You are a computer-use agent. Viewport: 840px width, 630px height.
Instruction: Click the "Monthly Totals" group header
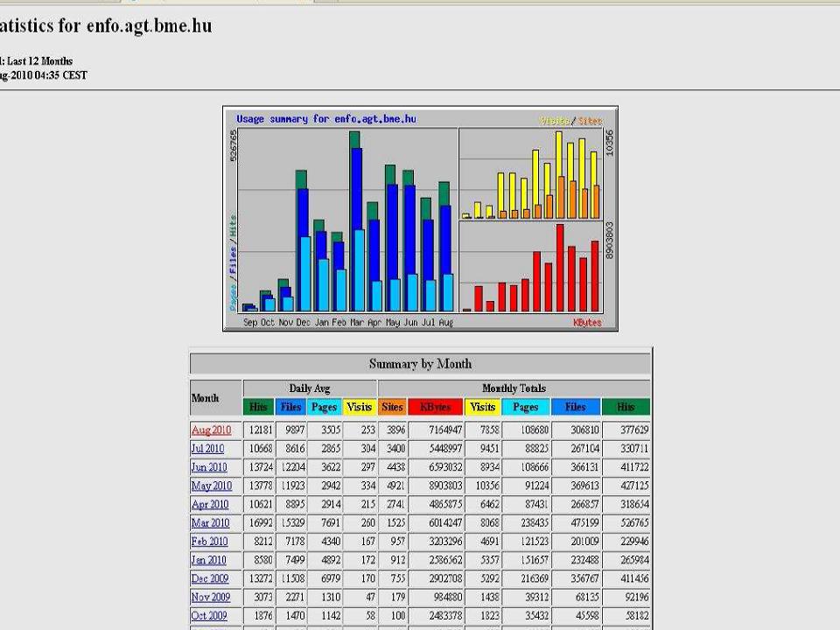pyautogui.click(x=514, y=388)
